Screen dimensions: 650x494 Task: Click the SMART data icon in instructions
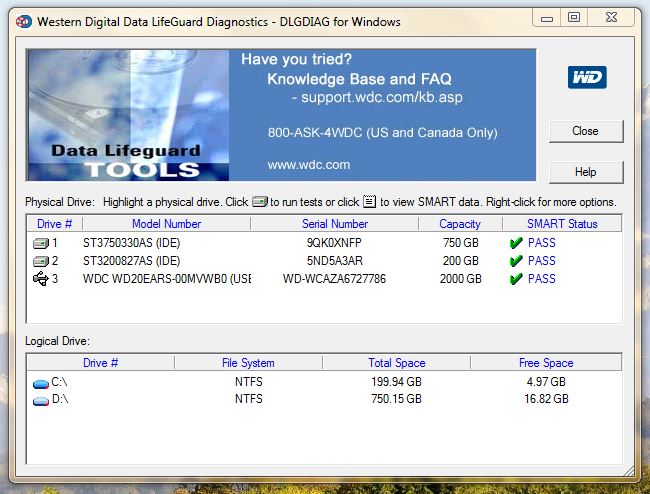(369, 201)
